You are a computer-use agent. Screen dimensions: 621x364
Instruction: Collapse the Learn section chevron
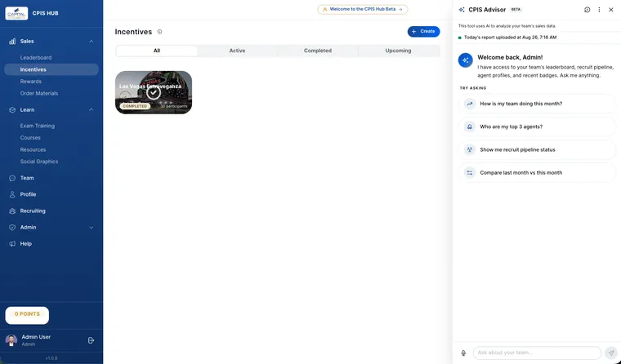pyautogui.click(x=91, y=109)
